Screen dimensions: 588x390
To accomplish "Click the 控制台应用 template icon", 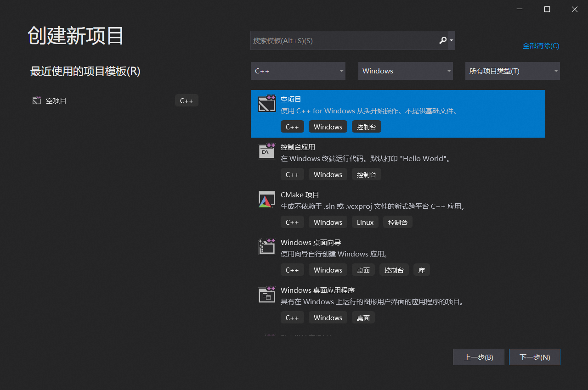I will pyautogui.click(x=267, y=150).
